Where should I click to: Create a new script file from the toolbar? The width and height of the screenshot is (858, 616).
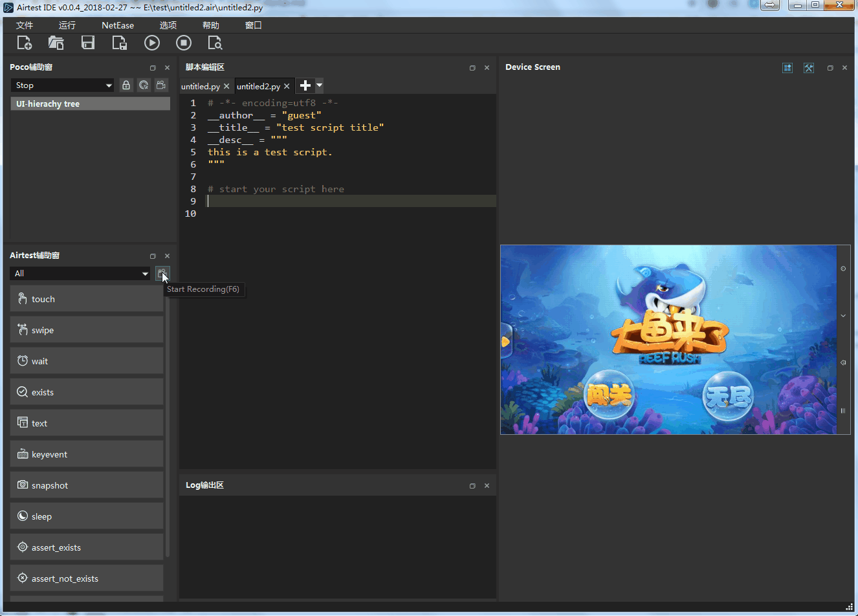coord(24,43)
